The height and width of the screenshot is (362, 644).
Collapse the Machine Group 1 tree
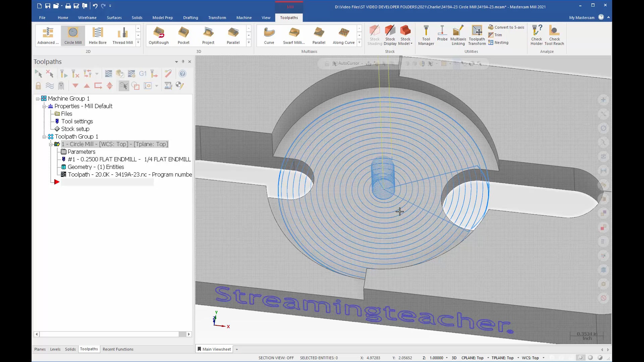click(x=38, y=98)
